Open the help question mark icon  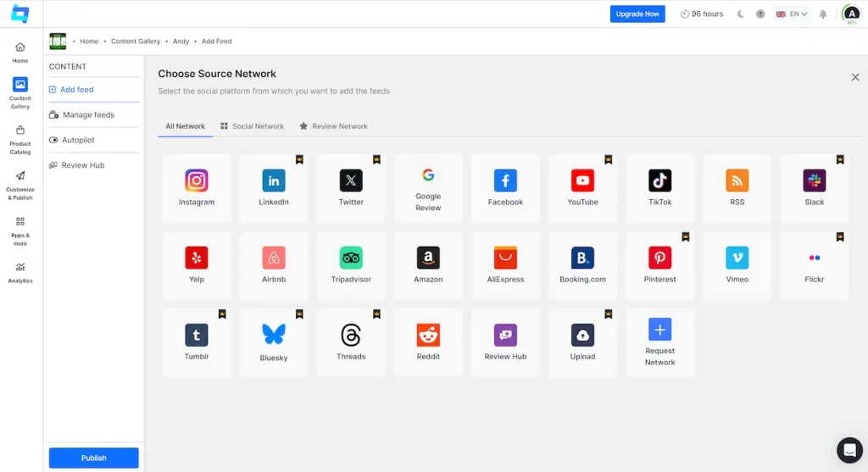pyautogui.click(x=760, y=14)
